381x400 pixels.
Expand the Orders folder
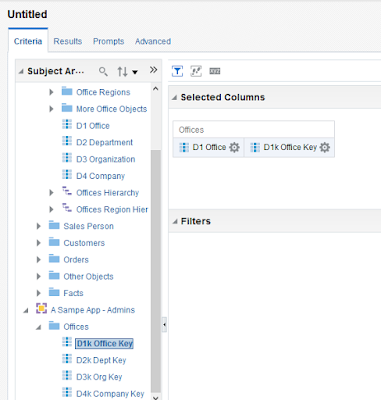click(x=39, y=260)
